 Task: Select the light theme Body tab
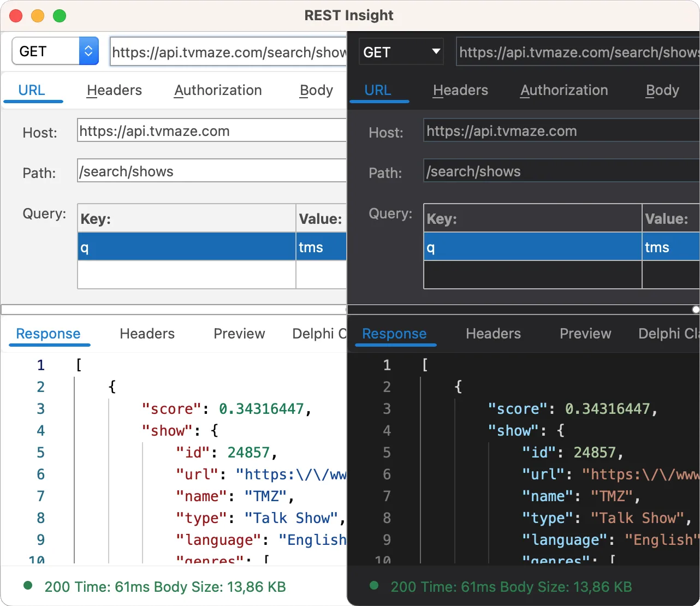tap(316, 90)
